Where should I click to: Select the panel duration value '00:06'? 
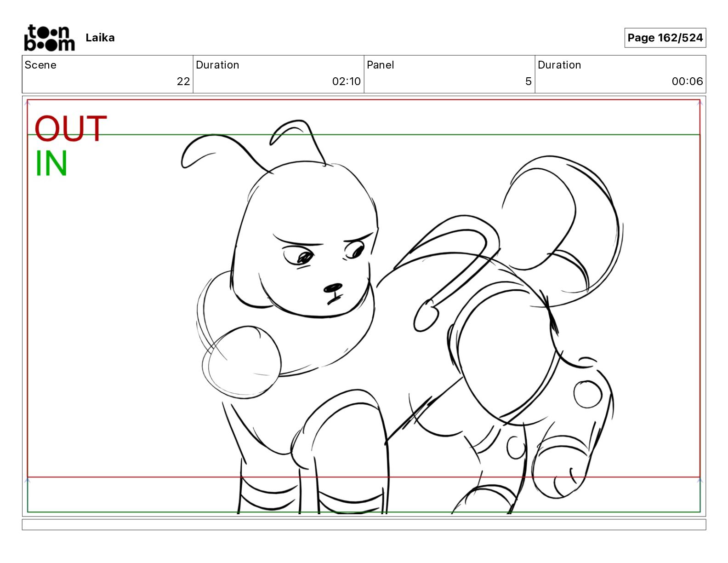click(687, 81)
